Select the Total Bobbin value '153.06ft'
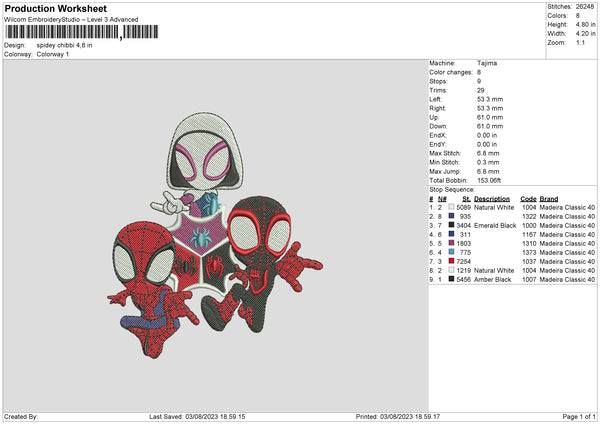 coord(489,180)
